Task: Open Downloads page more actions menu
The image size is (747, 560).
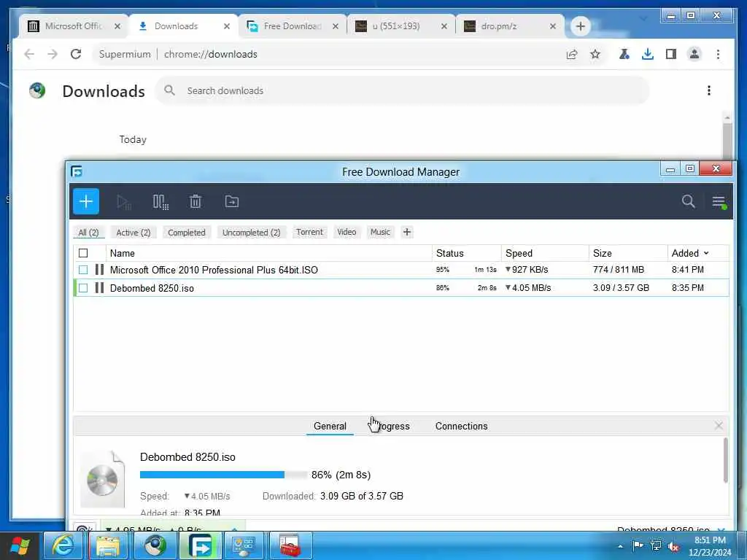Action: (x=709, y=90)
